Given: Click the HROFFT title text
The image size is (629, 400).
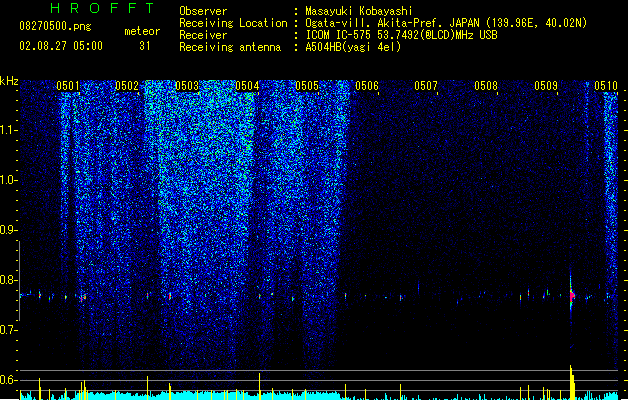Looking at the screenshot, I should (x=103, y=8).
